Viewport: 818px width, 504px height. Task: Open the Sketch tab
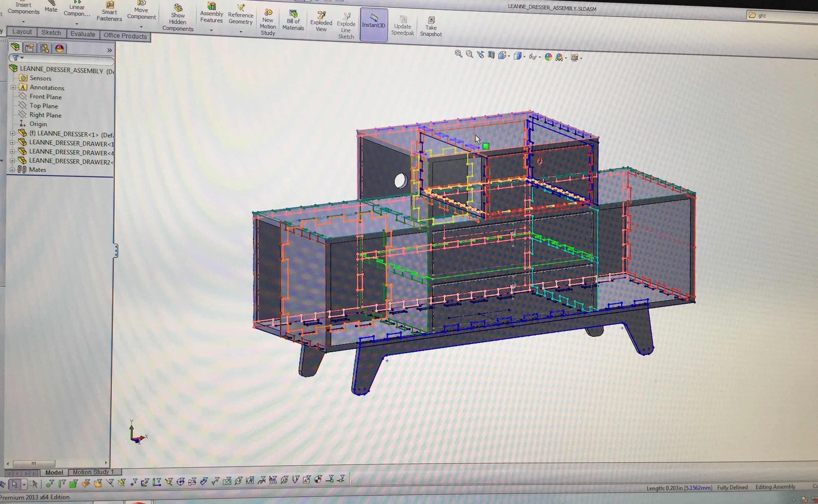point(51,33)
